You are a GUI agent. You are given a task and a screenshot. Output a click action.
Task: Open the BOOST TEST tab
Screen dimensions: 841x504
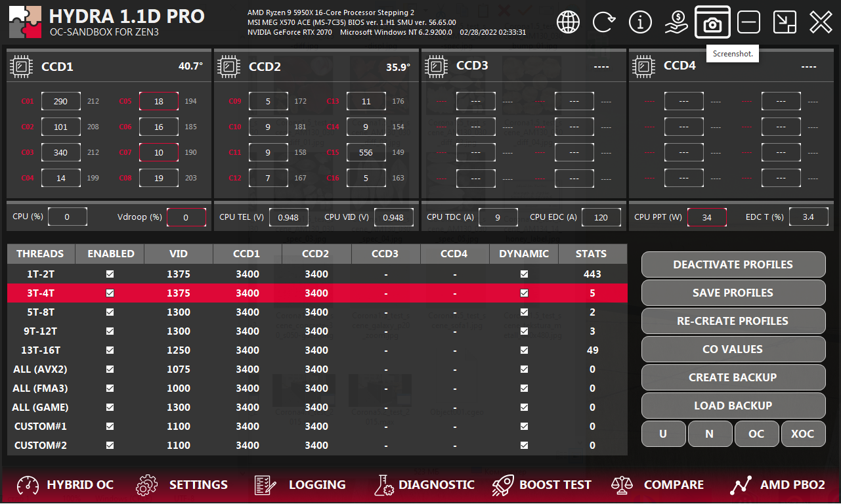coord(555,485)
